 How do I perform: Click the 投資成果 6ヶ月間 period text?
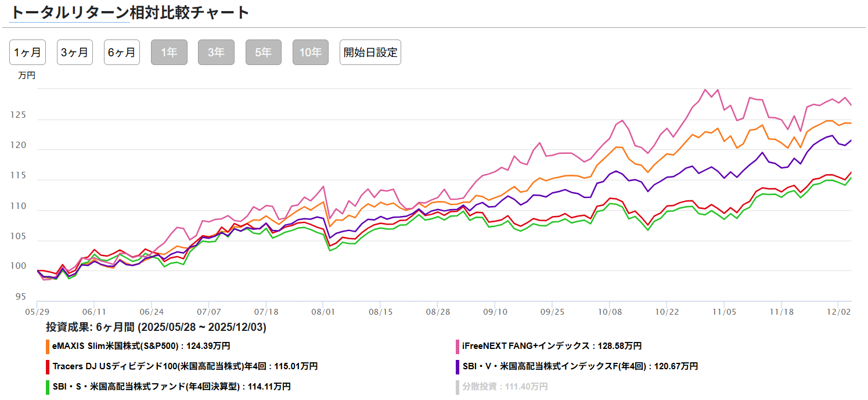point(156,327)
